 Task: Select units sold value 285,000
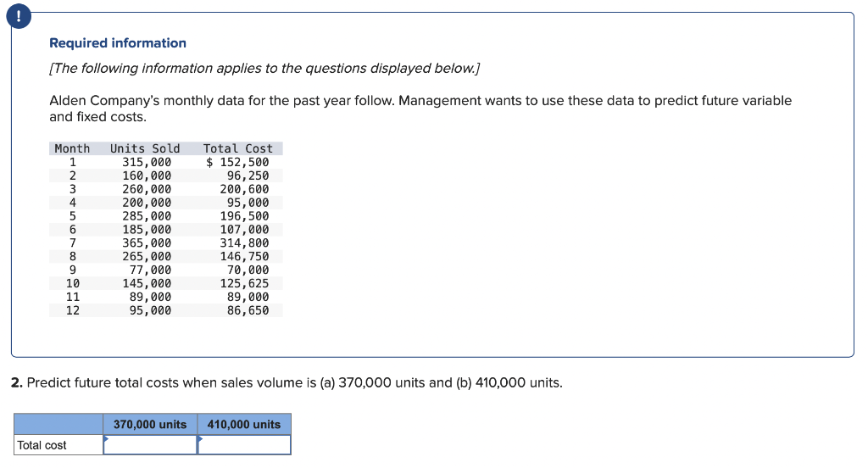click(147, 216)
